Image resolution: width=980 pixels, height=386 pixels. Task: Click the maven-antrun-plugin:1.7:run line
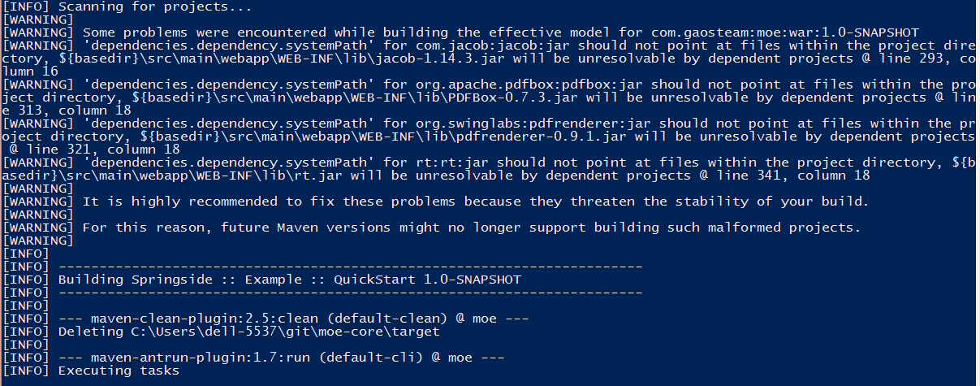(254, 358)
